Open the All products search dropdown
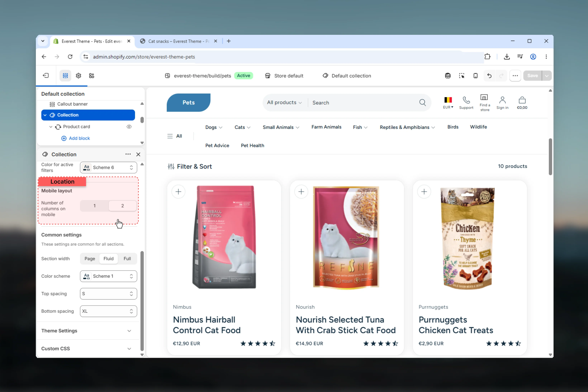588x392 pixels. click(284, 103)
